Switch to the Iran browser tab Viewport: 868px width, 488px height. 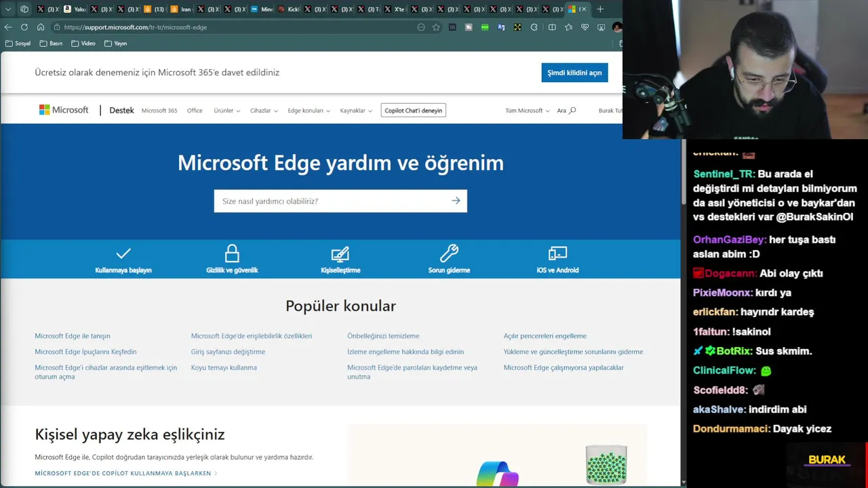(x=180, y=9)
